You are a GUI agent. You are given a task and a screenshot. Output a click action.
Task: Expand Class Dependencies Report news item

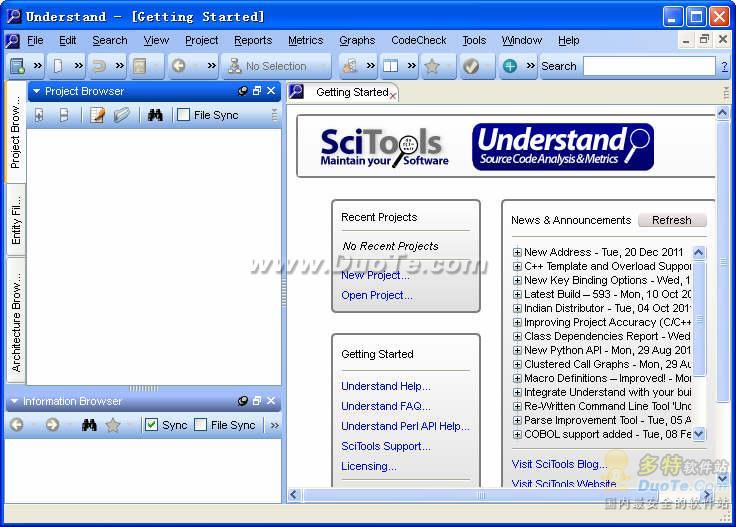517,336
